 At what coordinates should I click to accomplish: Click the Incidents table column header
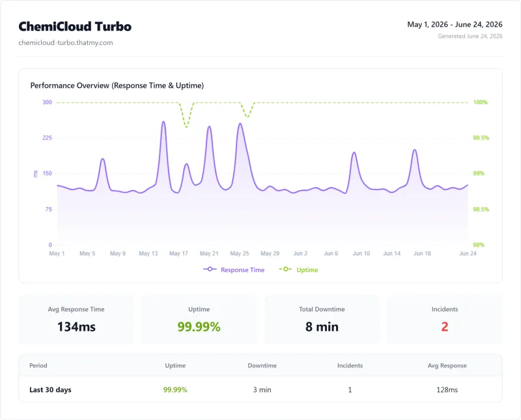(x=350, y=365)
